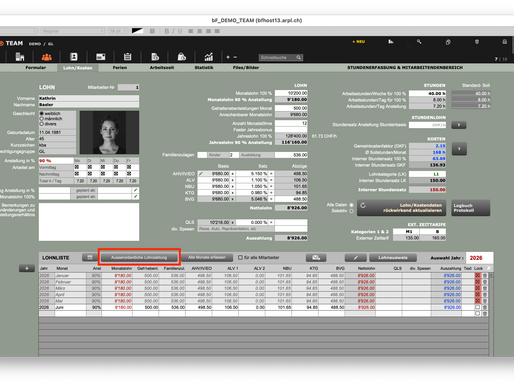The width and height of the screenshot is (514, 386).
Task: Click the plus zoom icon in toolbar
Action: point(228,57)
